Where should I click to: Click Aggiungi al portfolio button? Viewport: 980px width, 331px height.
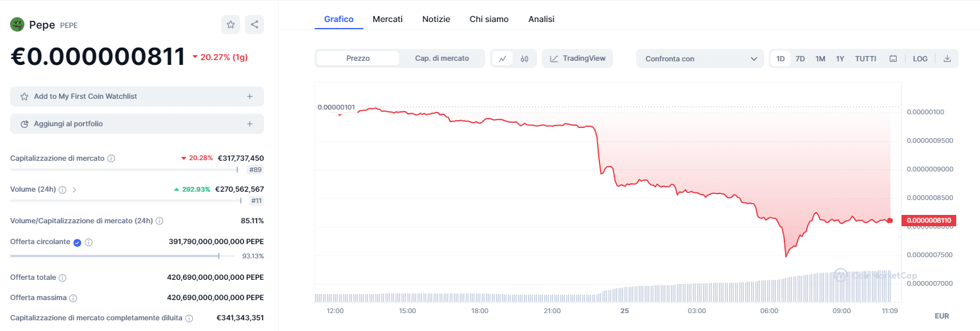[x=137, y=124]
